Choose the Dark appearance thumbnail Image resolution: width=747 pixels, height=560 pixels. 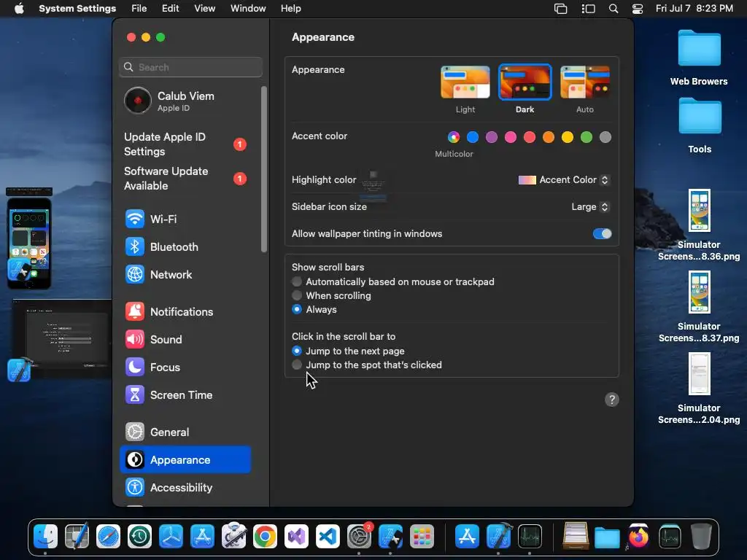point(525,82)
